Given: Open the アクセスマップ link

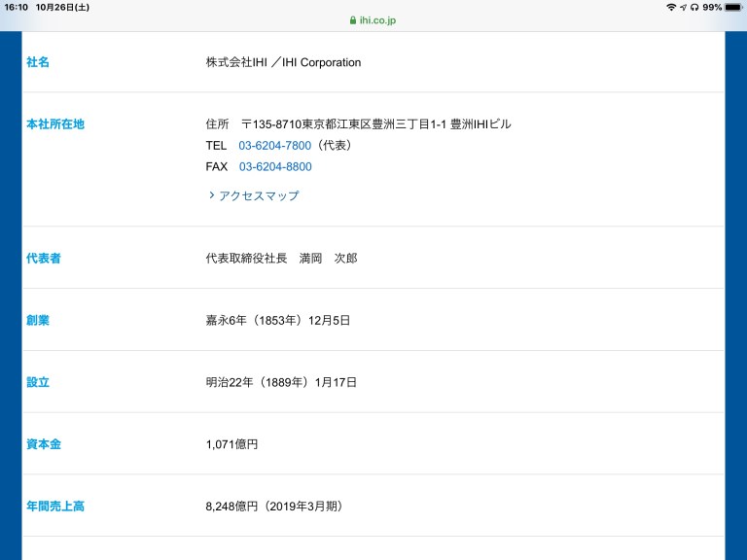Looking at the screenshot, I should pyautogui.click(x=259, y=196).
